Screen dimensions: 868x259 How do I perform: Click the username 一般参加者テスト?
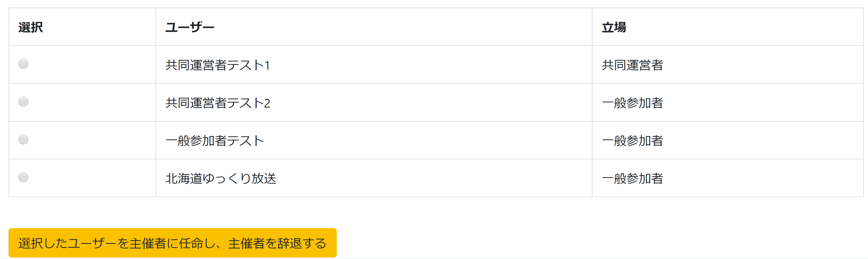[x=215, y=141]
